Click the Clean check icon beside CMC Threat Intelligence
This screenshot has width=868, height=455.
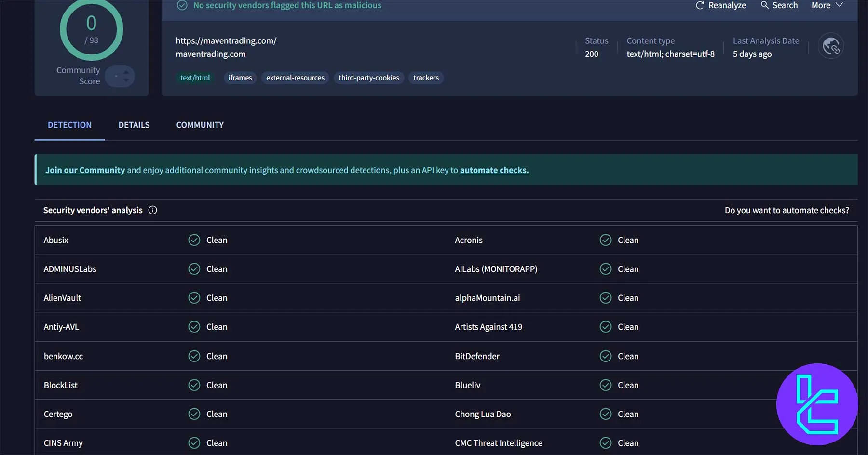(605, 442)
